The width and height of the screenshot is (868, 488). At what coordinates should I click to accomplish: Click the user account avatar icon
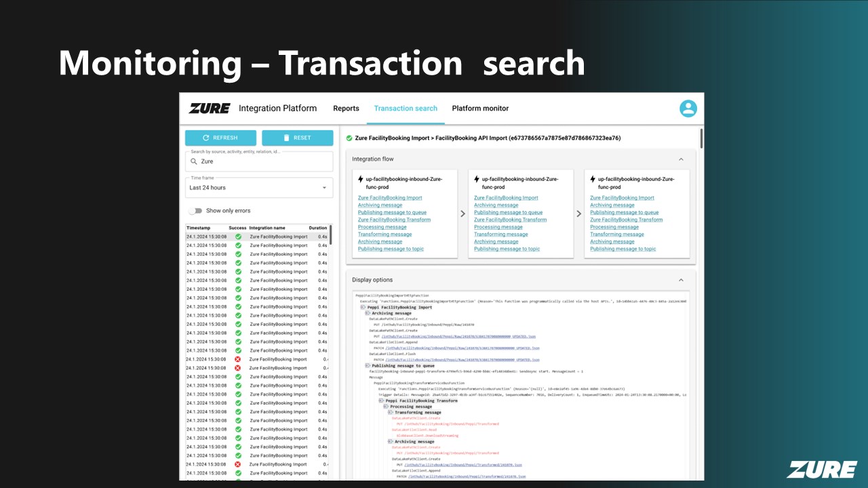(688, 108)
